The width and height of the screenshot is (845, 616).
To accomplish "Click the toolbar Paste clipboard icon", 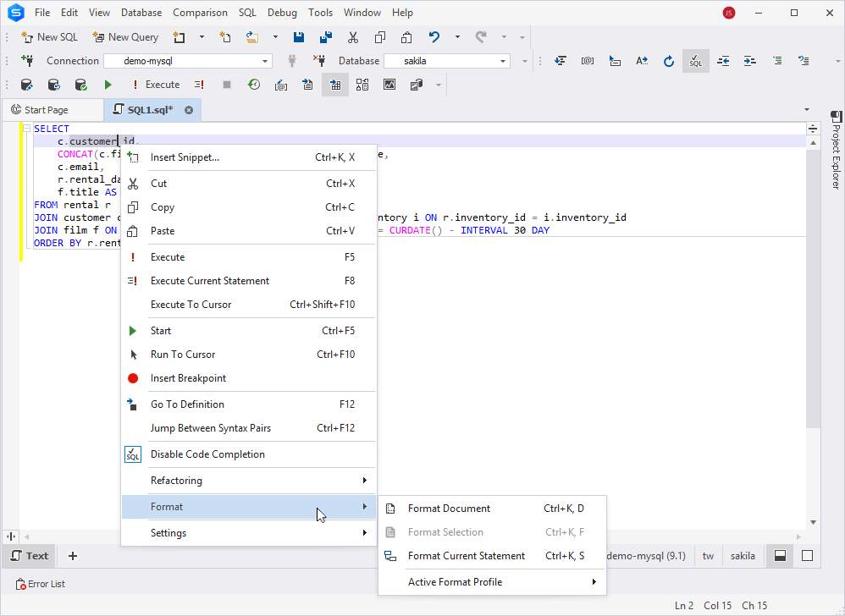I will 407,37.
